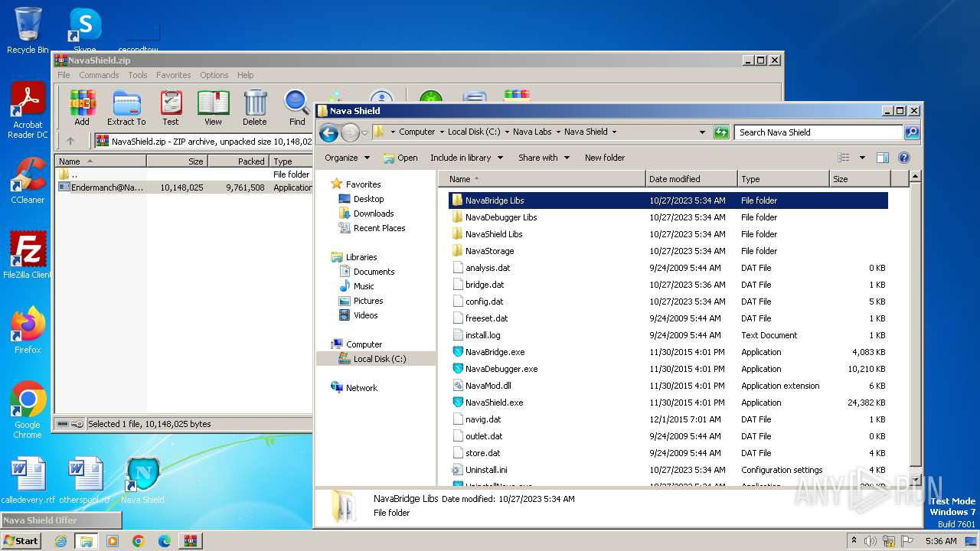Select NavaMod.dll file
The width and height of the screenshot is (980, 551).
pyautogui.click(x=488, y=386)
